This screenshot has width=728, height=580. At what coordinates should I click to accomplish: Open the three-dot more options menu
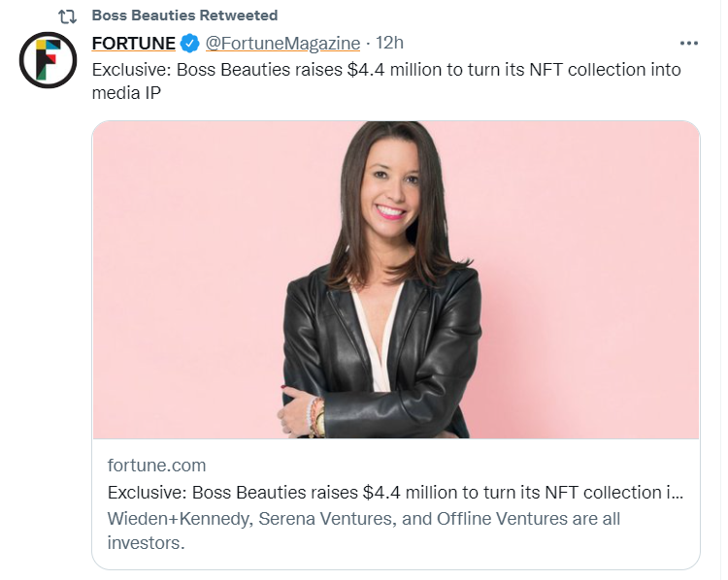click(x=688, y=44)
